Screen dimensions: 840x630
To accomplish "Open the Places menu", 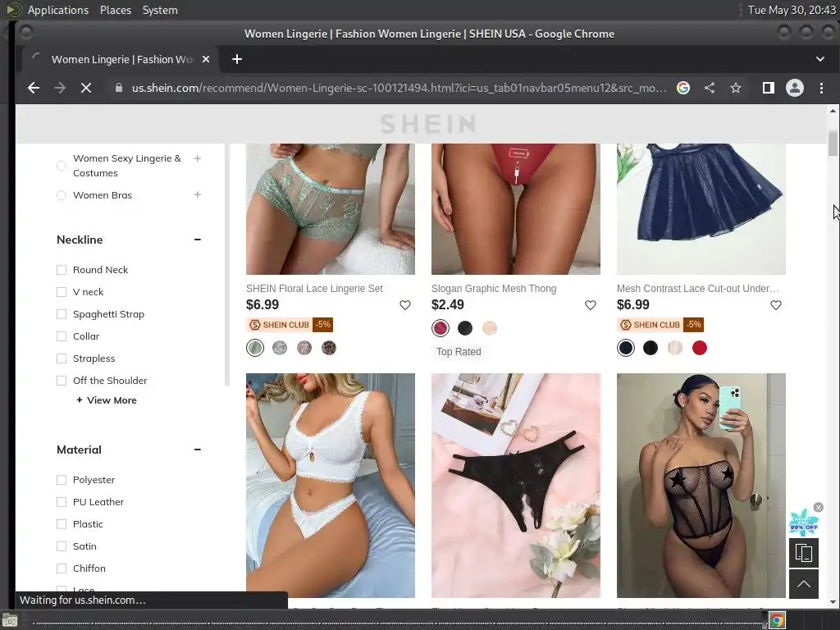I will point(116,10).
